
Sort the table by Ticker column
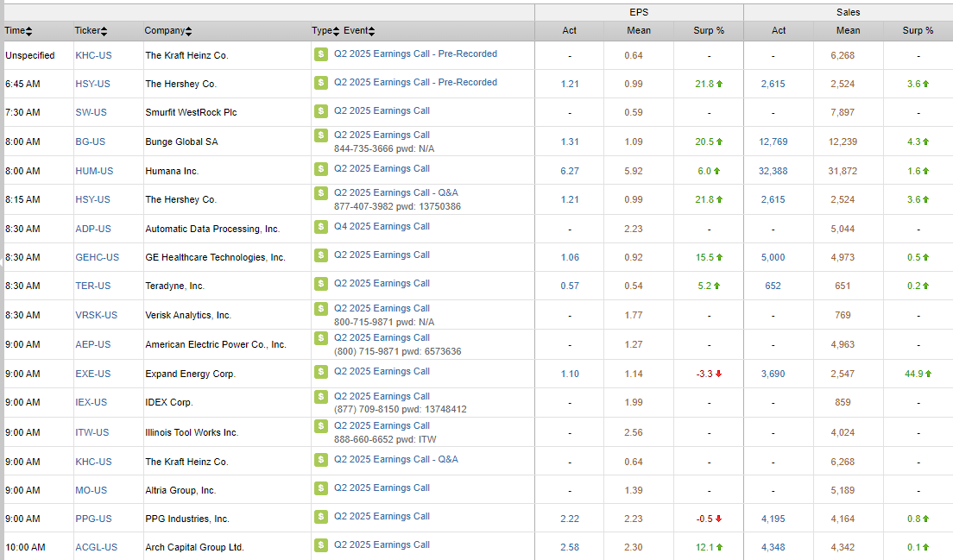click(92, 30)
